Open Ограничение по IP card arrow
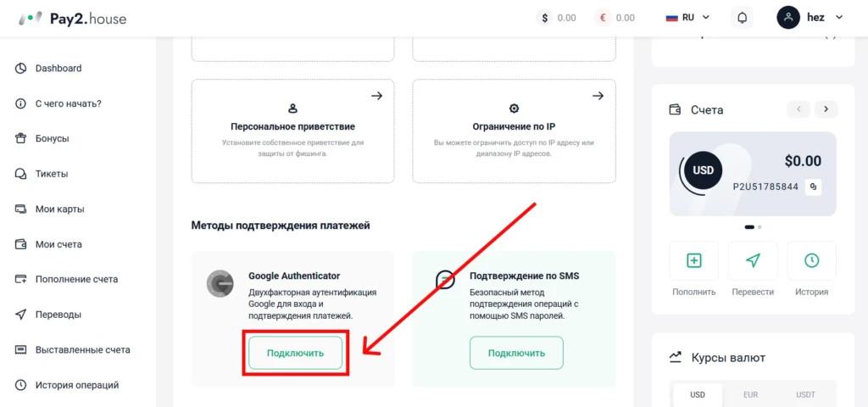This screenshot has width=868, height=407. pos(598,96)
